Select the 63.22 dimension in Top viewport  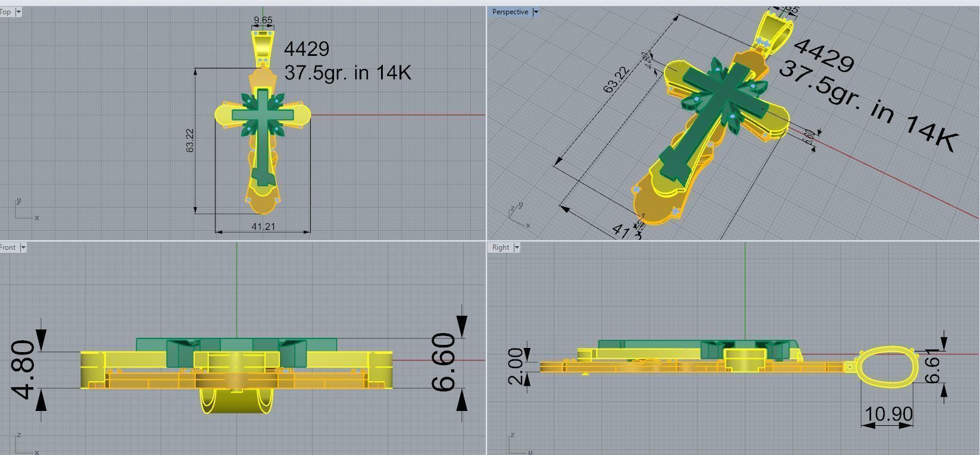click(x=190, y=140)
